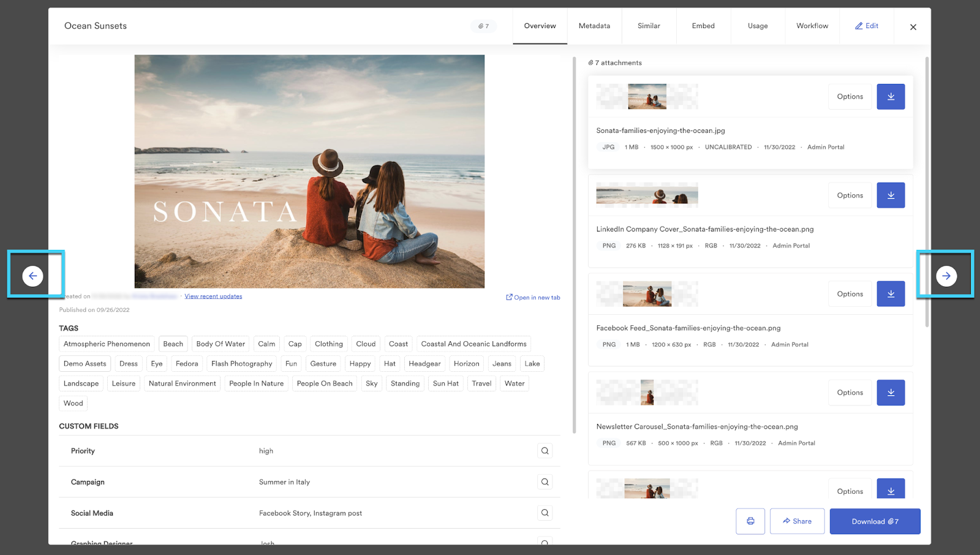Select the Landscape tag
This screenshot has width=980, height=555.
pyautogui.click(x=81, y=383)
